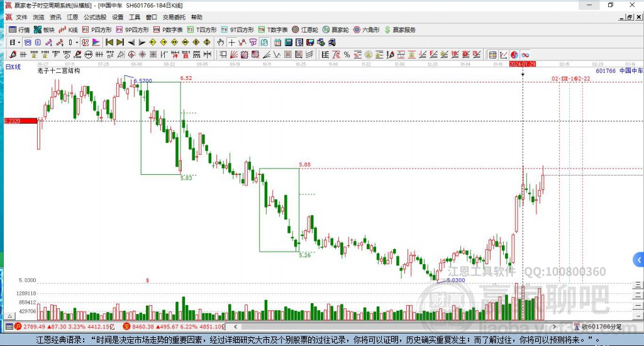The image size is (644, 346).
Task: Restore the inner chart window
Action: 630,17
